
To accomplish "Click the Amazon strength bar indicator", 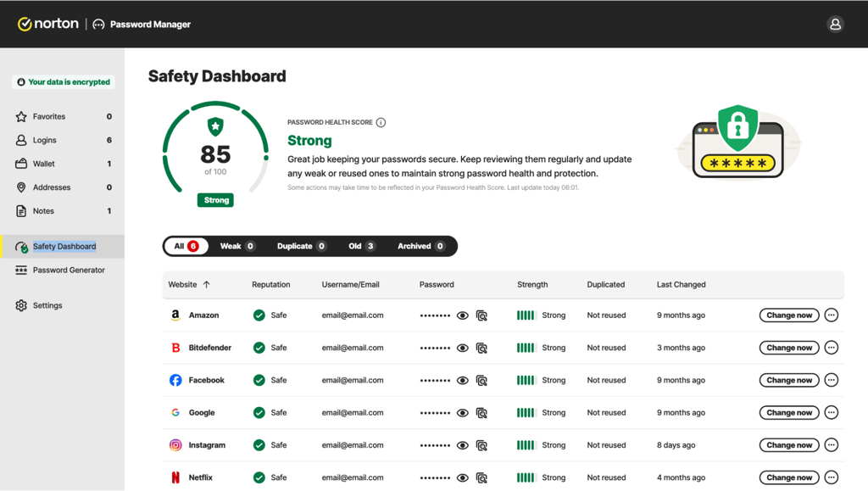I will tap(526, 315).
